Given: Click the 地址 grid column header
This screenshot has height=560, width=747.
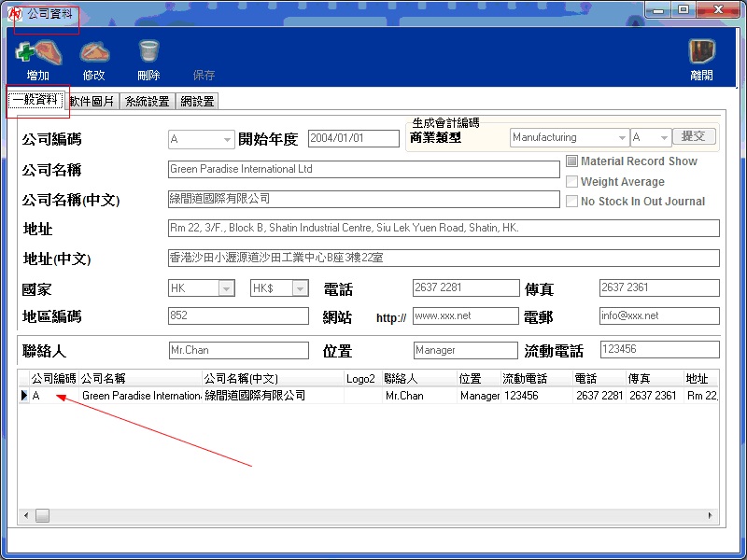Looking at the screenshot, I should pos(701,379).
